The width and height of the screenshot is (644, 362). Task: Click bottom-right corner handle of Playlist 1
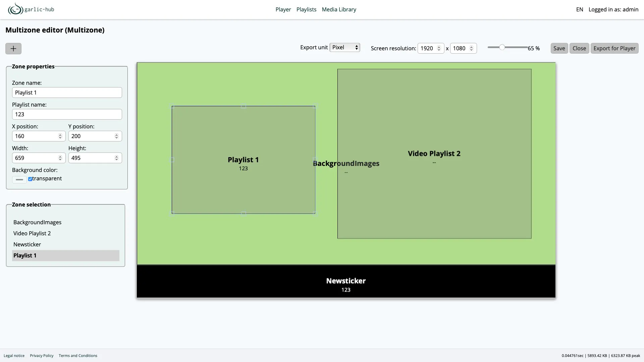click(315, 213)
